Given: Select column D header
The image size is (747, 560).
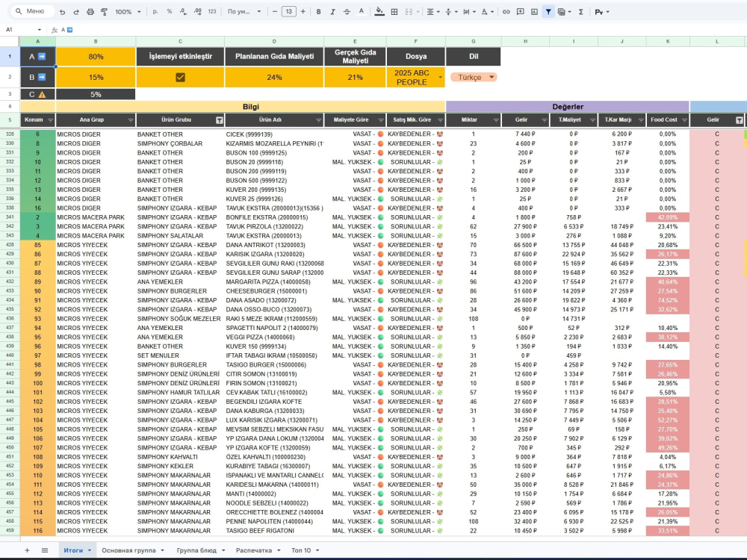Looking at the screenshot, I should [274, 41].
